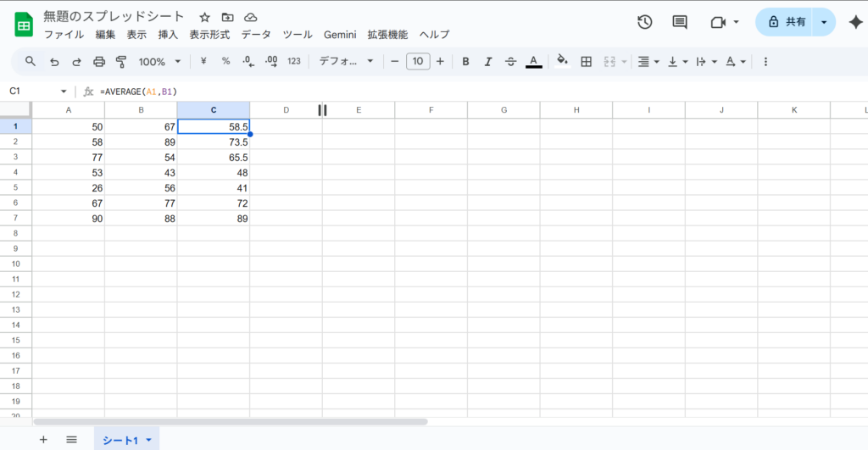Click the print icon in toolbar
This screenshot has width=868, height=450.
coord(99,62)
